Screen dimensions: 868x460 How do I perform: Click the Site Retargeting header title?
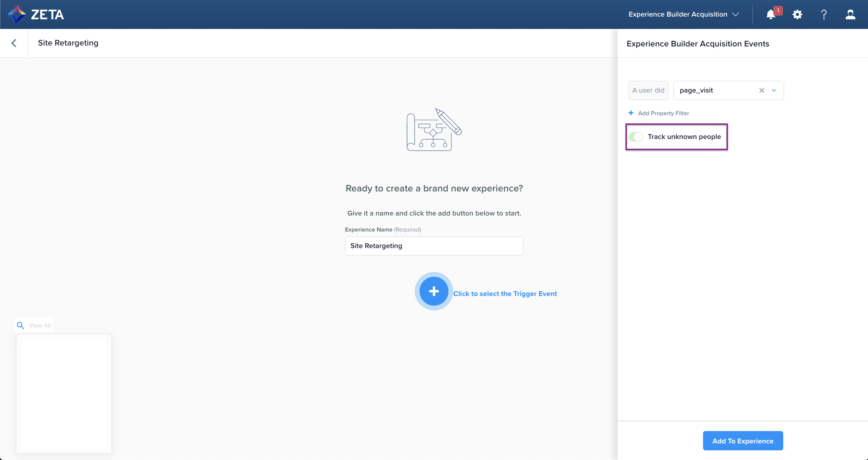point(68,43)
